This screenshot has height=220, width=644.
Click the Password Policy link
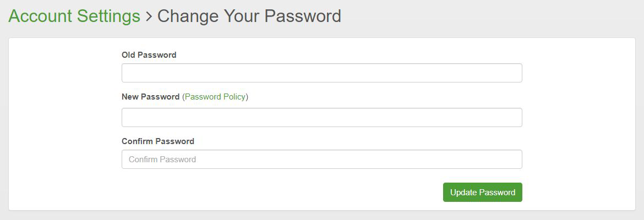point(215,97)
